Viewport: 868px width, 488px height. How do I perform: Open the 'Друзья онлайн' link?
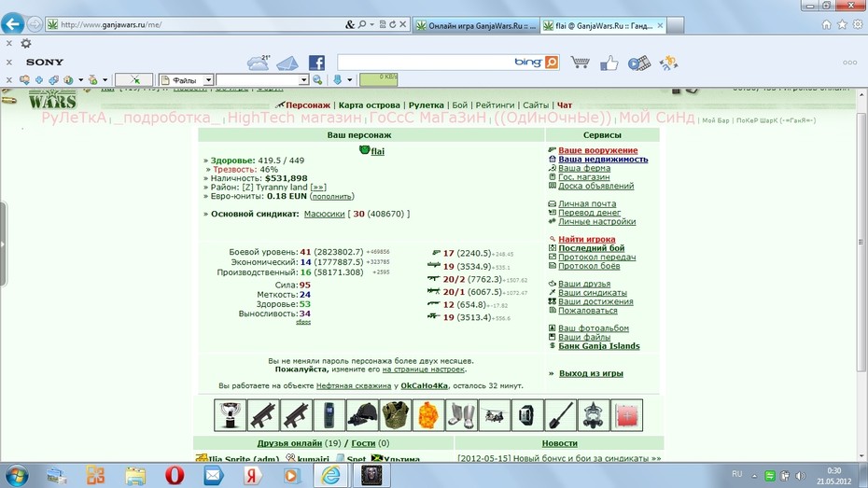pos(289,443)
